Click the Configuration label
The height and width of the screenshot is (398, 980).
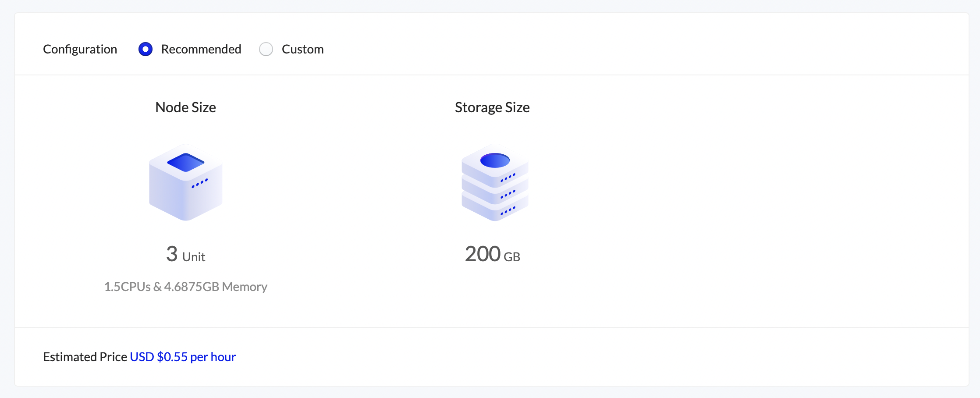[x=80, y=49]
